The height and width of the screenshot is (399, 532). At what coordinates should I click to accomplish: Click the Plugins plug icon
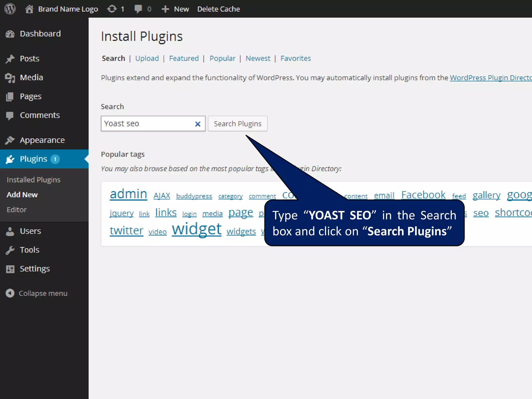point(10,159)
